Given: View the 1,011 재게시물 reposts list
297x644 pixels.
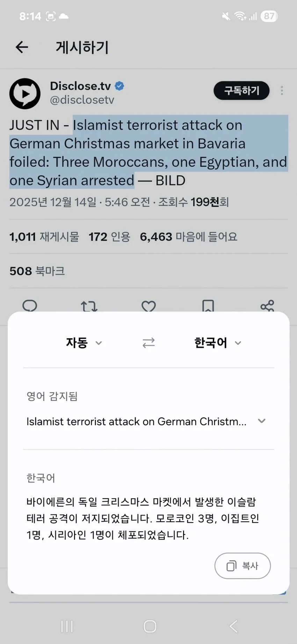Looking at the screenshot, I should (44, 237).
